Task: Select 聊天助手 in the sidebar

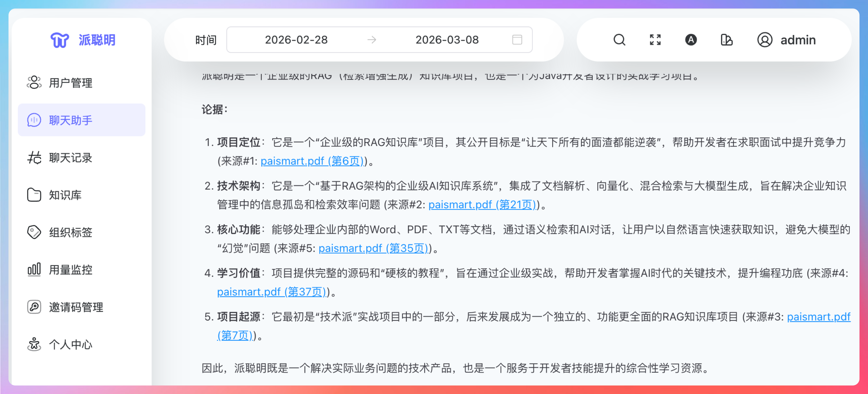Action: pos(70,120)
